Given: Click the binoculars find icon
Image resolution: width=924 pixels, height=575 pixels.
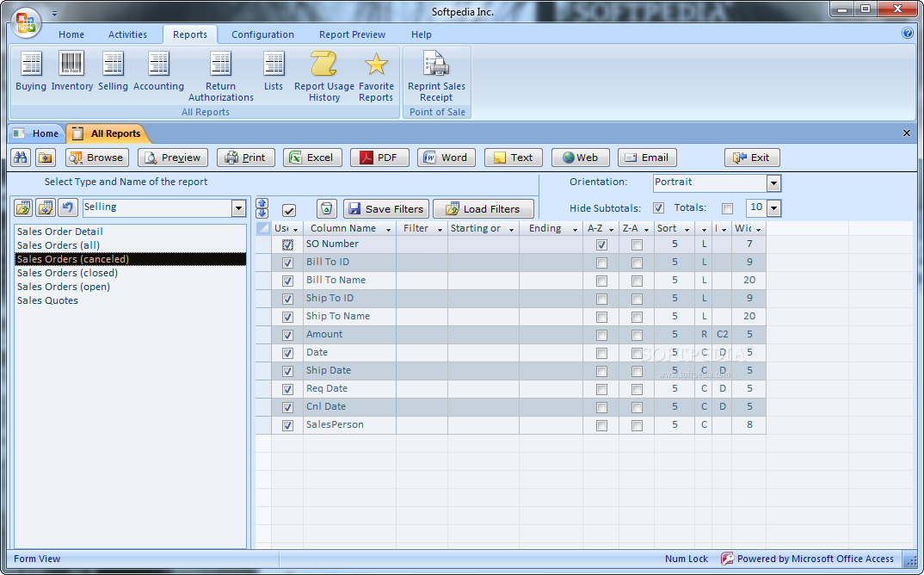Looking at the screenshot, I should [21, 158].
